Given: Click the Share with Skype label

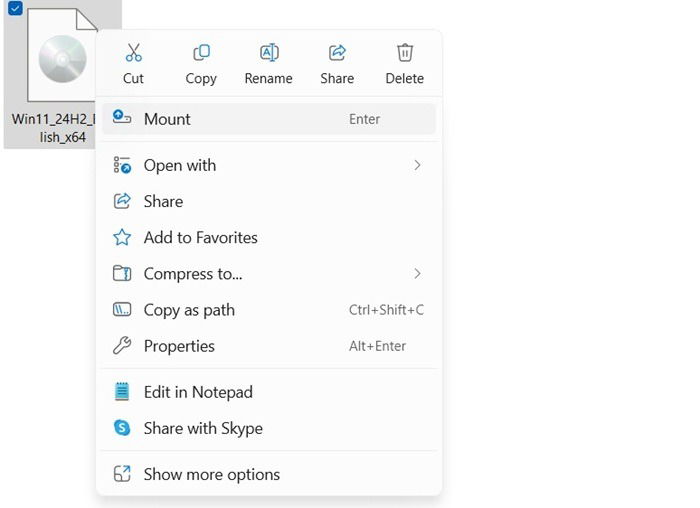Looking at the screenshot, I should (203, 428).
